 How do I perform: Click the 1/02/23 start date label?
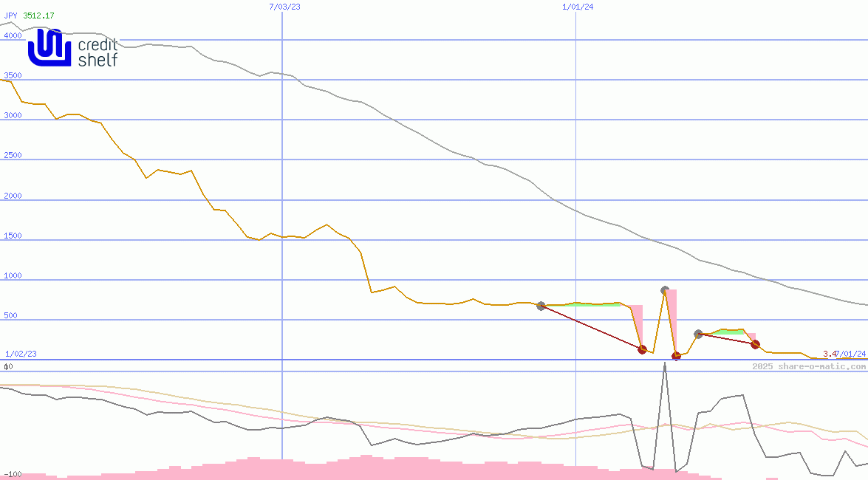(21, 354)
